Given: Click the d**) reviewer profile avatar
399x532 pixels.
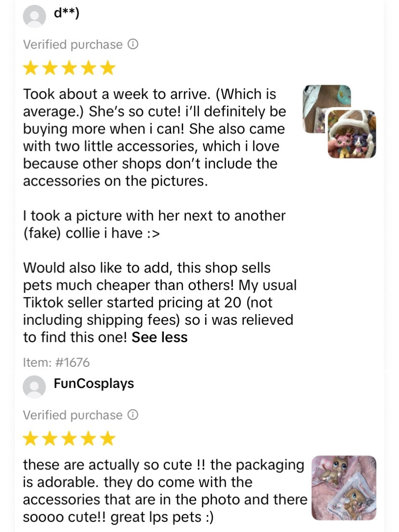Looking at the screenshot, I should (34, 16).
